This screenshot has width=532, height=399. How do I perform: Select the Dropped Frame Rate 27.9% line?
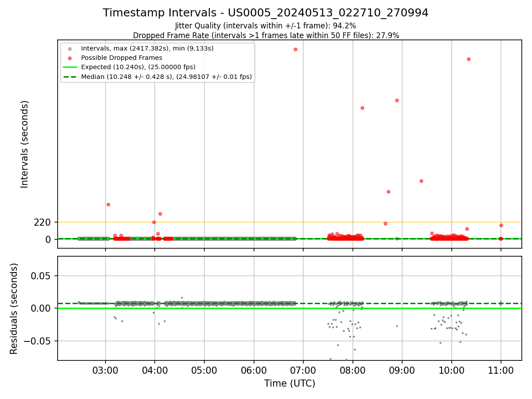266,35
